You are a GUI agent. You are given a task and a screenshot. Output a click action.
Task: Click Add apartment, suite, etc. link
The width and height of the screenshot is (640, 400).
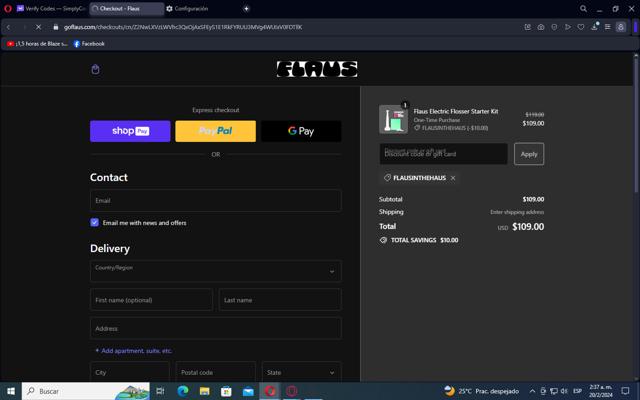point(133,351)
